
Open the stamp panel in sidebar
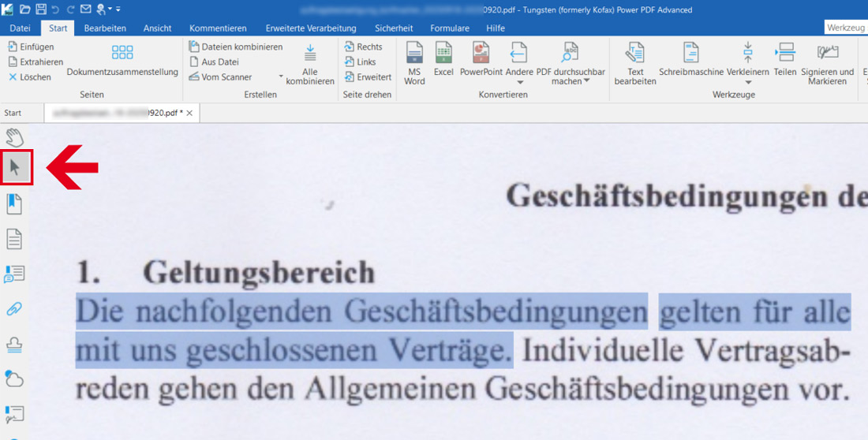14,345
